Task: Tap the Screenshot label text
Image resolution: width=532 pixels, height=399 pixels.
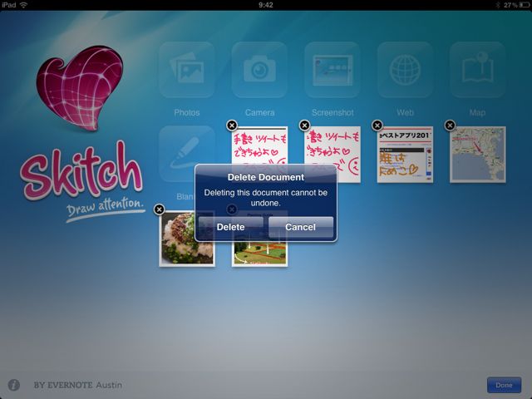Action: pos(332,113)
